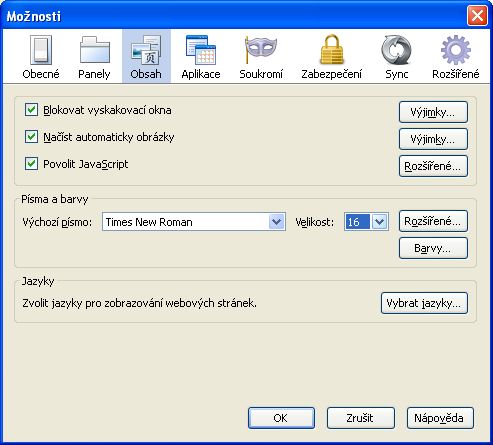Open the Soukromí mask icon
493x445 pixels.
(261, 50)
